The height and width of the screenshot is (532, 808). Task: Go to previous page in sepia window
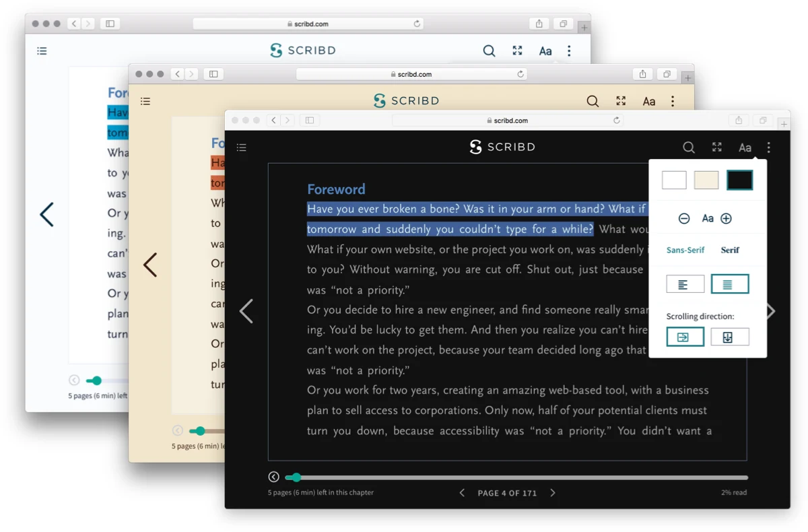click(150, 265)
